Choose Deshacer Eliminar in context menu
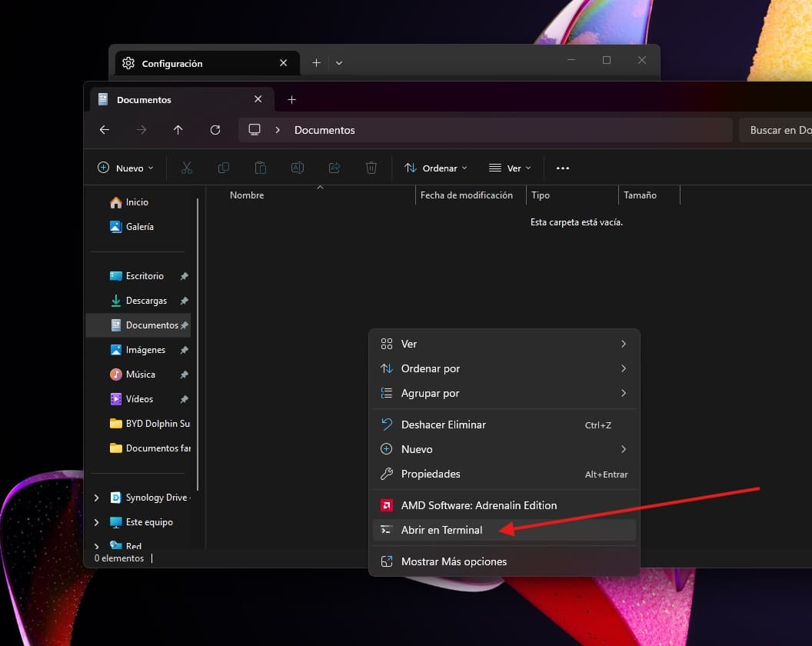 (504, 425)
